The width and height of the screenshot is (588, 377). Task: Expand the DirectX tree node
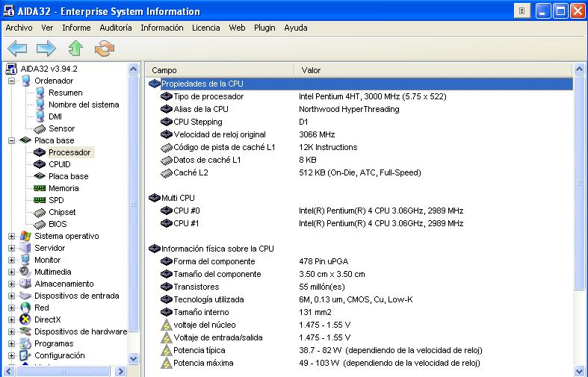(x=12, y=320)
